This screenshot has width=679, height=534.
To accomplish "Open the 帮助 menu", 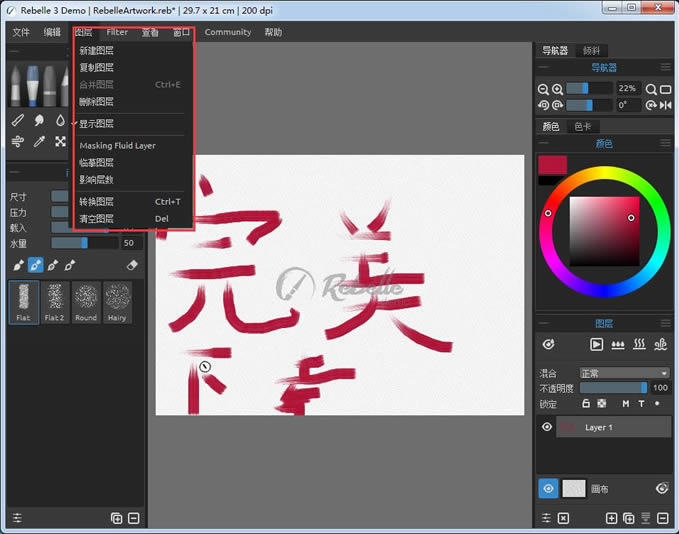I will coord(273,32).
